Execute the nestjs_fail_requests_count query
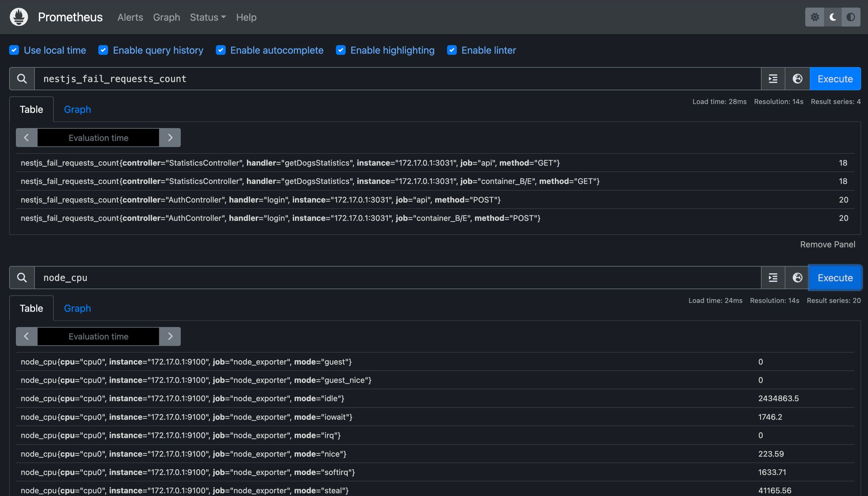Image resolution: width=868 pixels, height=496 pixels. [x=835, y=79]
